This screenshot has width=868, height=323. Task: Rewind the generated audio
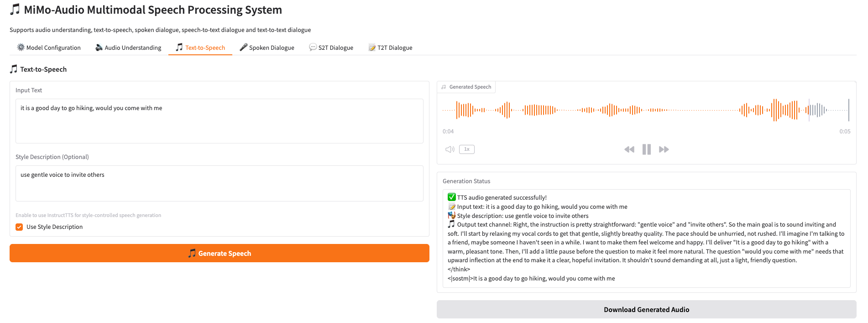click(629, 149)
